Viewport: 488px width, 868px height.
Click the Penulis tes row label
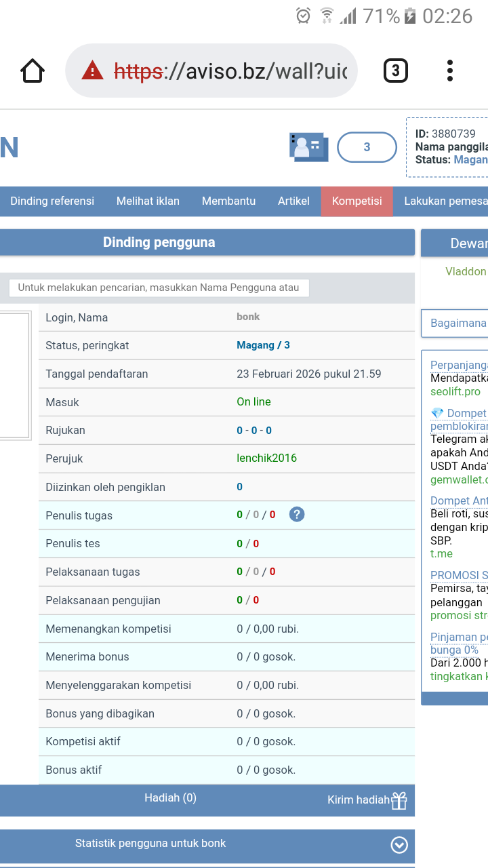(x=73, y=544)
